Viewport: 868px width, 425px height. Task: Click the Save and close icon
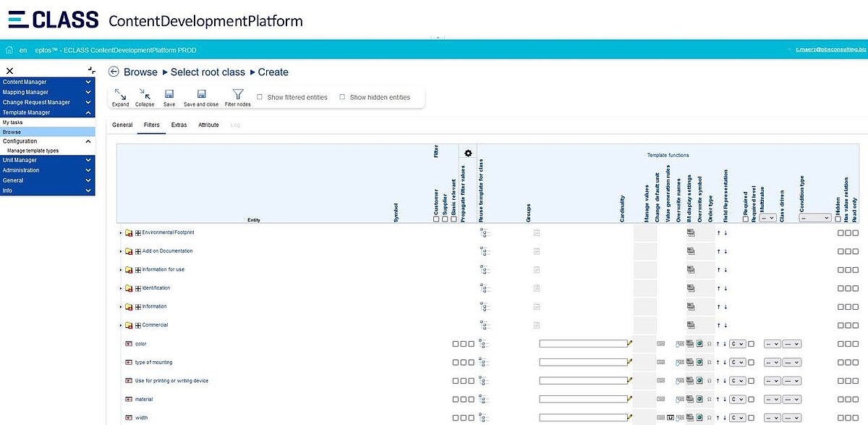202,94
